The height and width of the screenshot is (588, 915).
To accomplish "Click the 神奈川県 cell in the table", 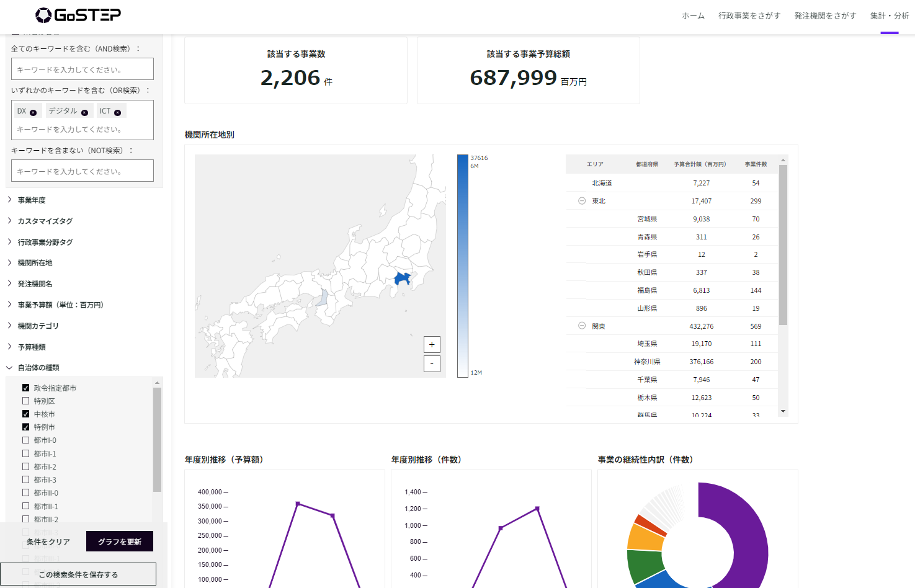I will coord(647,362).
